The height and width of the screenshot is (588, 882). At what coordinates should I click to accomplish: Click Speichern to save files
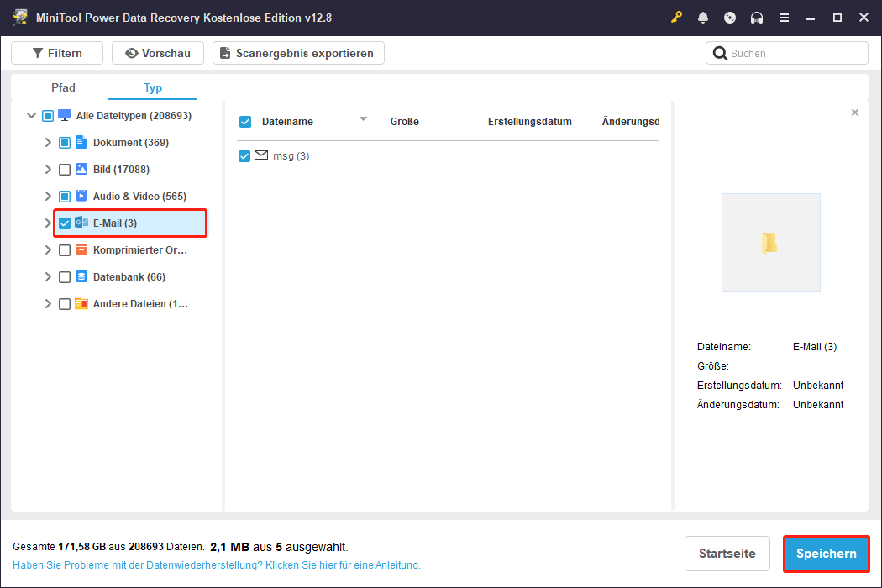point(827,554)
